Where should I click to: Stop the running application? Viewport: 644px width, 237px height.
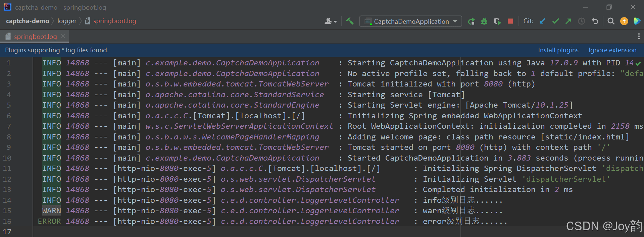(x=510, y=21)
